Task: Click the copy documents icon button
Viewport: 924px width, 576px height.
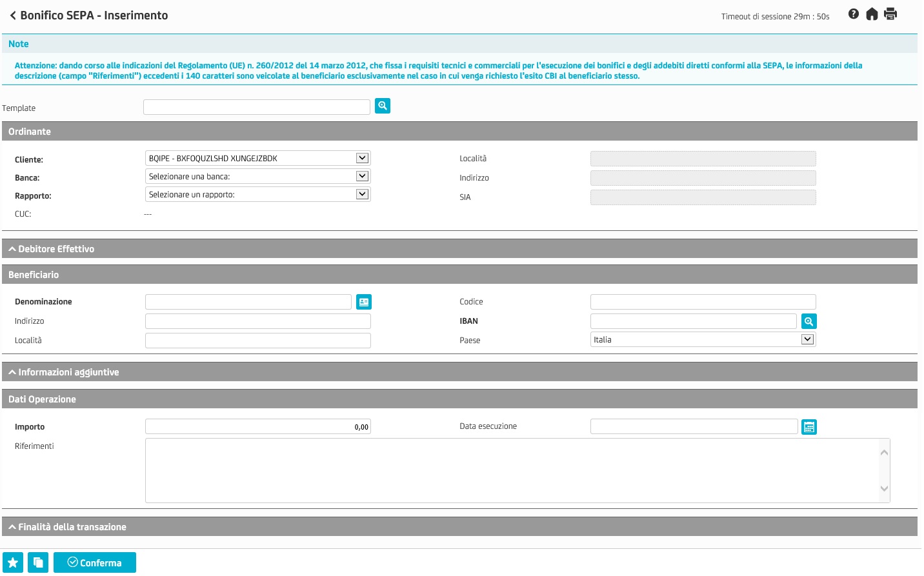Action: [38, 562]
